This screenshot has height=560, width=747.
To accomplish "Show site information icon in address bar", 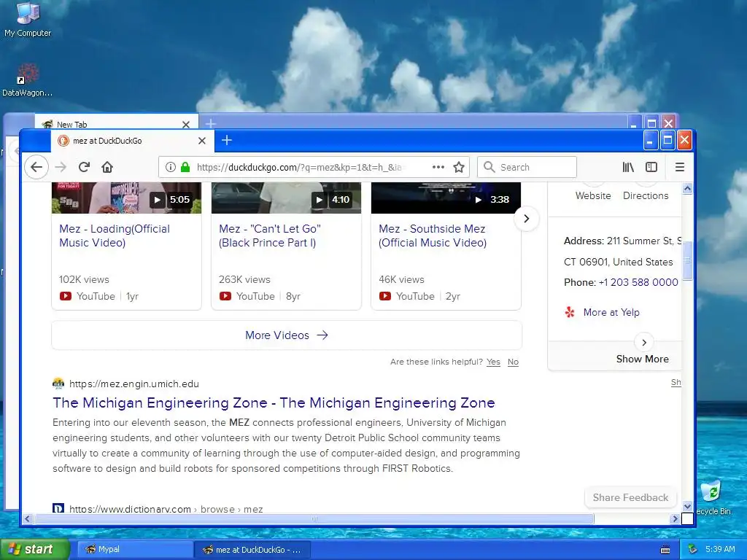I will tap(170, 167).
